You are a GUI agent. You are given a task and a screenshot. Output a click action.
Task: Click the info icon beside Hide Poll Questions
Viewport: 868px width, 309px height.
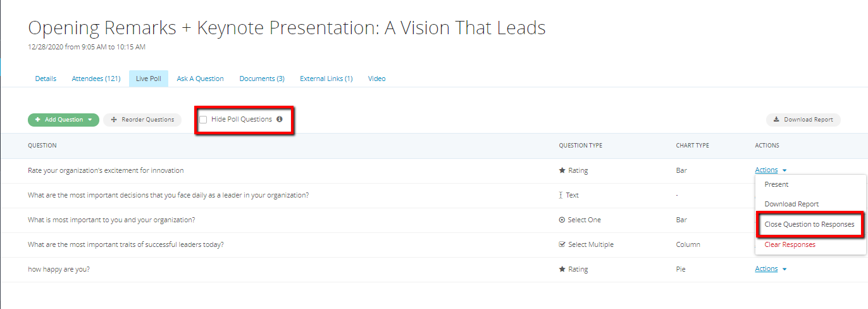[x=279, y=119]
